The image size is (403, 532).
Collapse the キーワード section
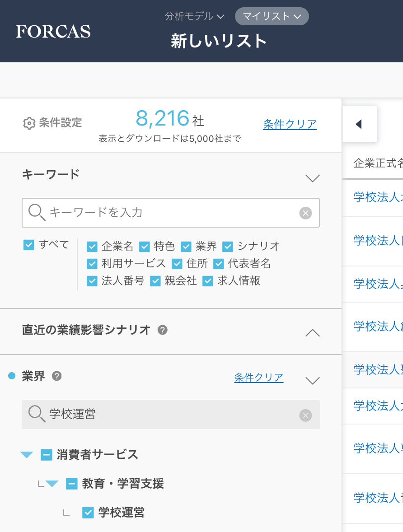pos(312,178)
